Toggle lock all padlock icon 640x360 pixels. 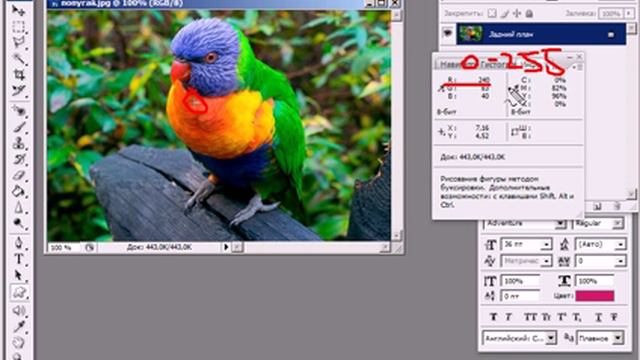pos(529,13)
